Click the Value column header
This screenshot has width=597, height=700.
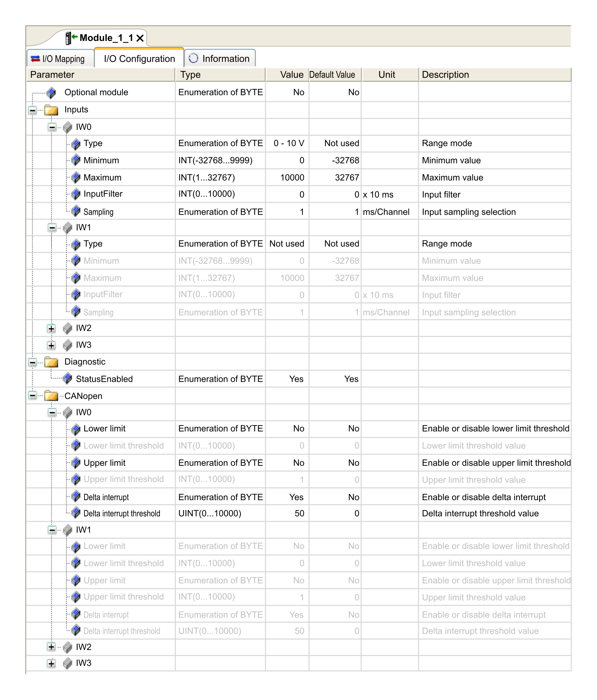pyautogui.click(x=287, y=75)
